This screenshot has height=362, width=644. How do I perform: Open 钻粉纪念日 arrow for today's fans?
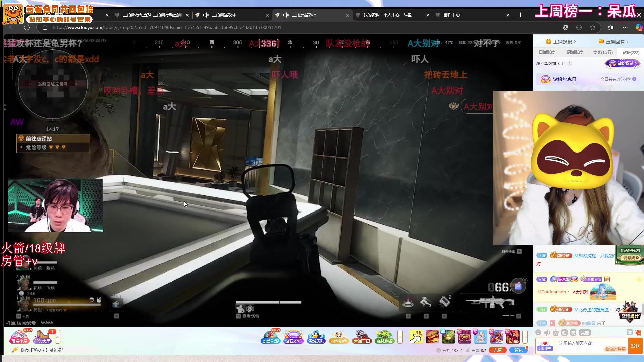click(x=634, y=79)
